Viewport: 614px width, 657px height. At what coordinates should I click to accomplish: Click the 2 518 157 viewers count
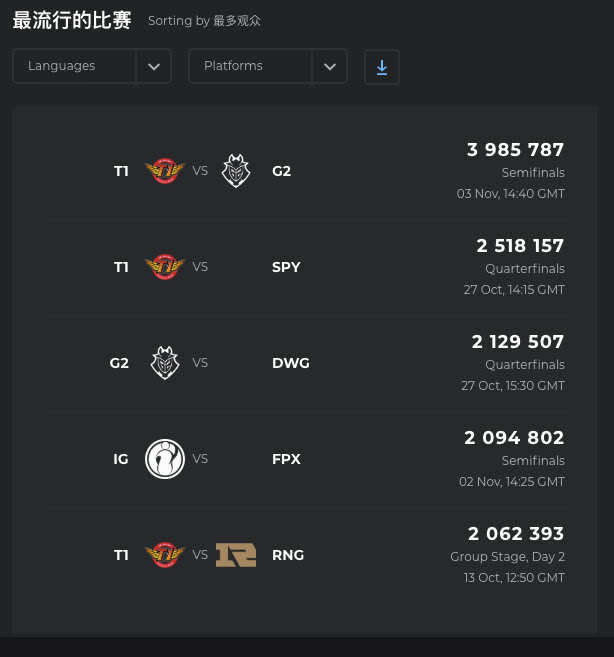click(x=520, y=246)
